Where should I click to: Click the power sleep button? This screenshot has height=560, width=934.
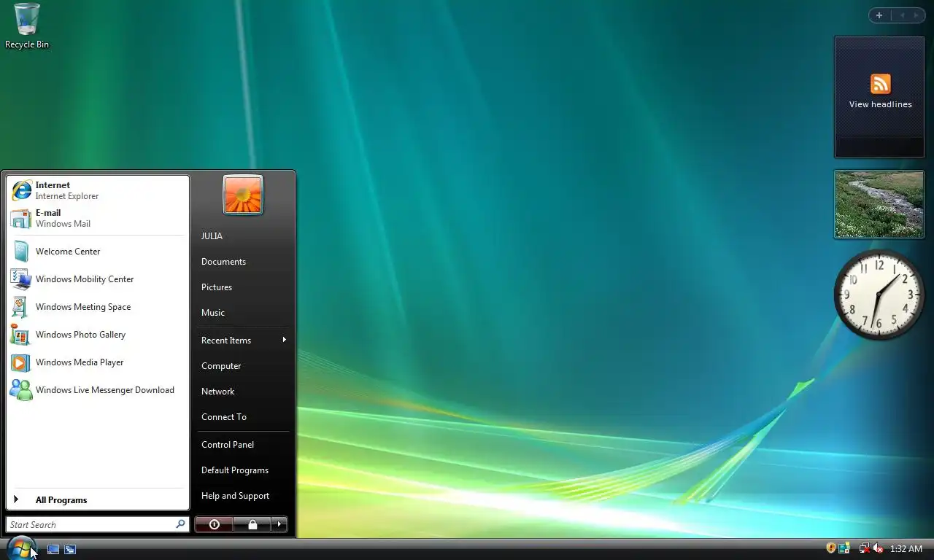(214, 524)
